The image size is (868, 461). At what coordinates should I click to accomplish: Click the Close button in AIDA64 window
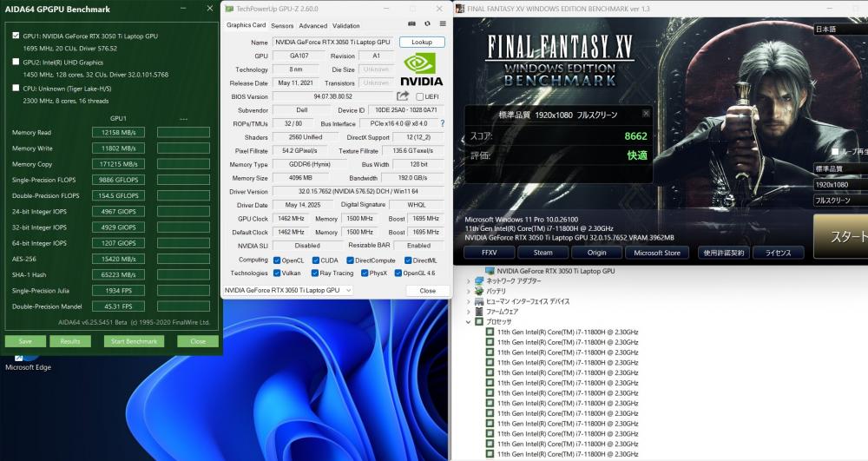point(198,341)
